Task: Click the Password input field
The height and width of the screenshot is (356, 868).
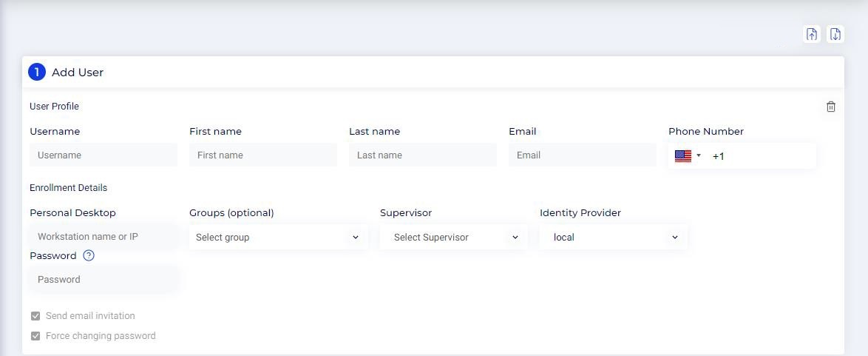Action: point(104,280)
